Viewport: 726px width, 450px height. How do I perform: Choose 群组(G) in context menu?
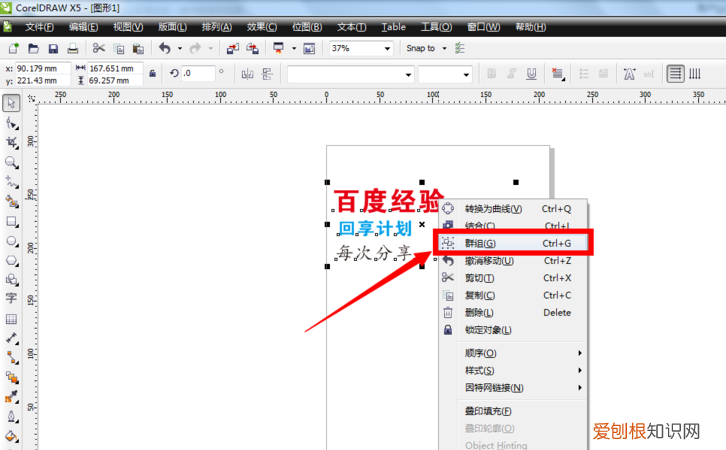[x=513, y=243]
